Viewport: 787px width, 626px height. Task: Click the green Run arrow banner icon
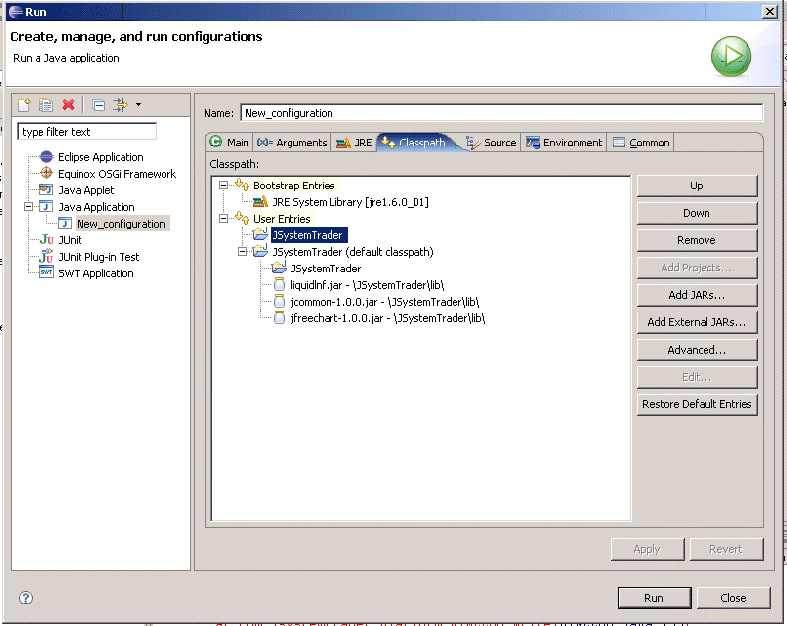[x=731, y=56]
